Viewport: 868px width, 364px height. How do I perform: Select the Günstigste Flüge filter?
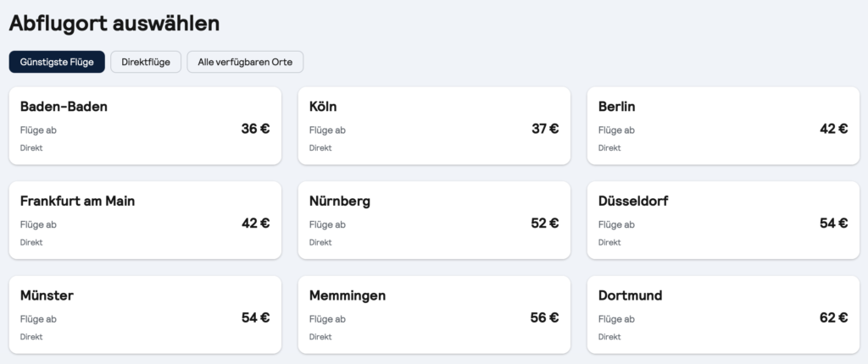(x=57, y=62)
